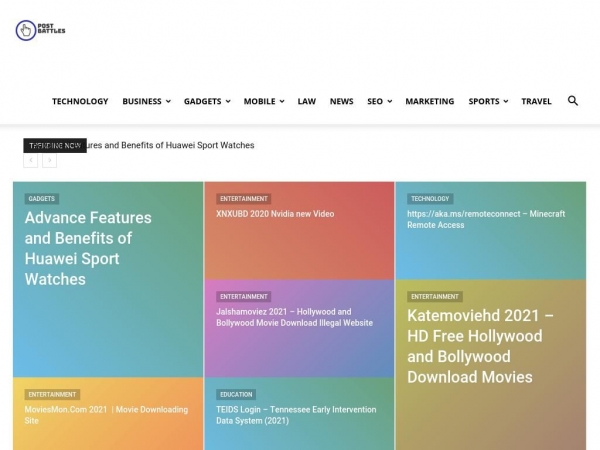This screenshot has width=600, height=450.
Task: Open the Law menu item
Action: point(307,101)
